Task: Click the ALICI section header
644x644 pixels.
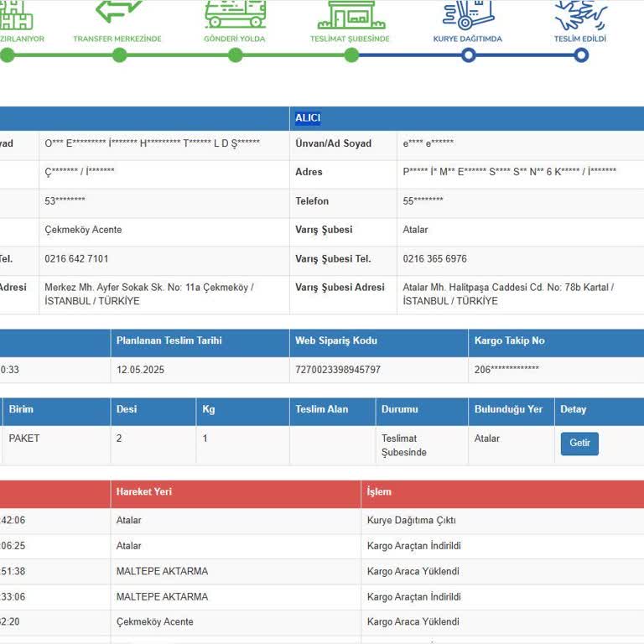Action: point(308,118)
